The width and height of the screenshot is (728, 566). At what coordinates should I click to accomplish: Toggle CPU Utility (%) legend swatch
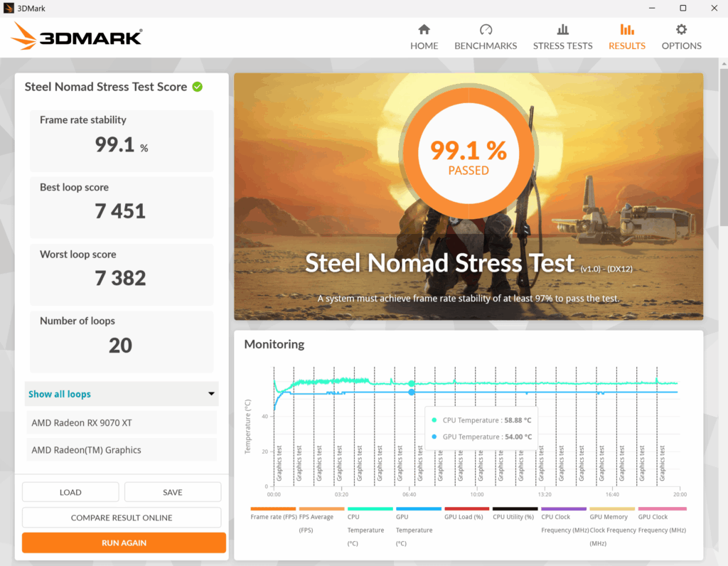515,509
